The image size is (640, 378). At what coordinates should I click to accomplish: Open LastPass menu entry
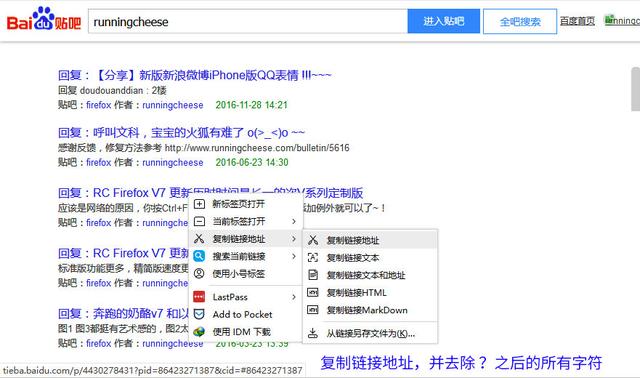point(245,297)
